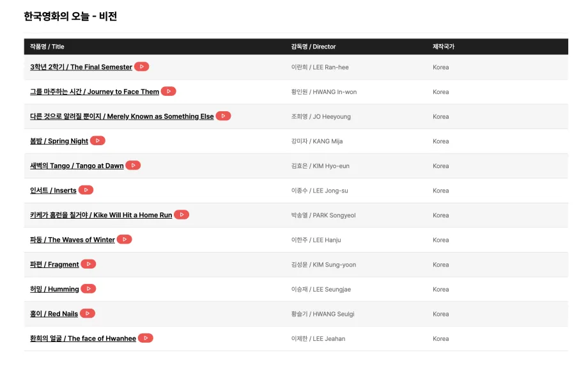Open the film link The Final Semester
Image resolution: width=588 pixels, height=367 pixels.
pos(81,67)
